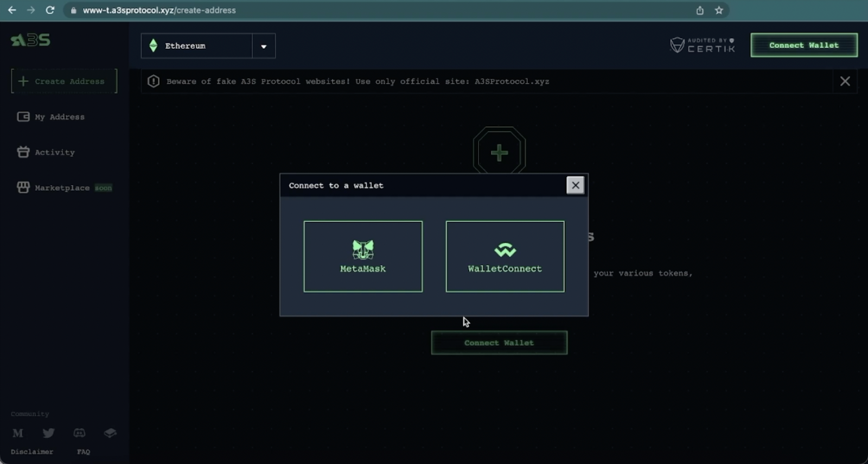Open the Disclaimer link
Screen dimensions: 868x464
[x=32, y=452]
